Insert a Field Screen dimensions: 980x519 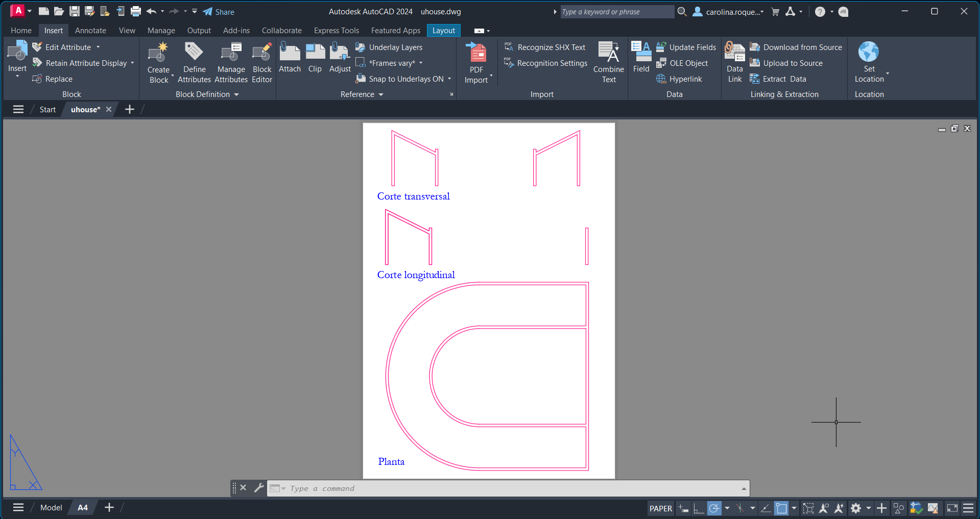tap(641, 58)
